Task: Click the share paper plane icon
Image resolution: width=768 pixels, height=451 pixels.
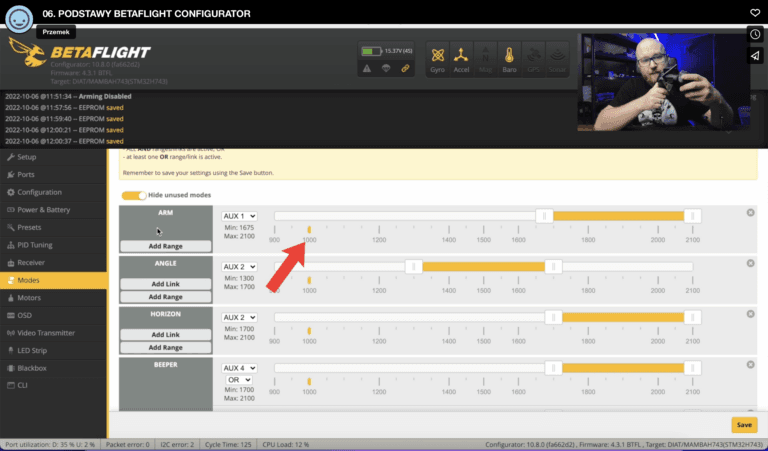Action: [755, 56]
